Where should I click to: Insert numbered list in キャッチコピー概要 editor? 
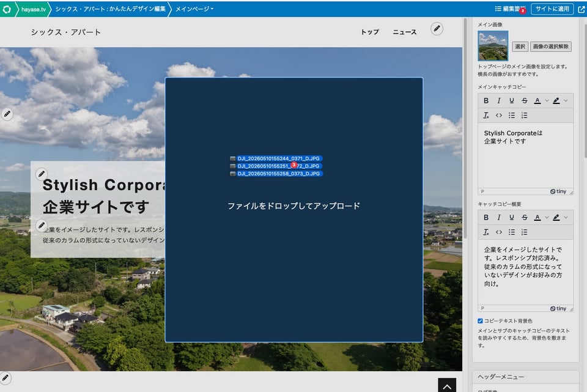(524, 232)
